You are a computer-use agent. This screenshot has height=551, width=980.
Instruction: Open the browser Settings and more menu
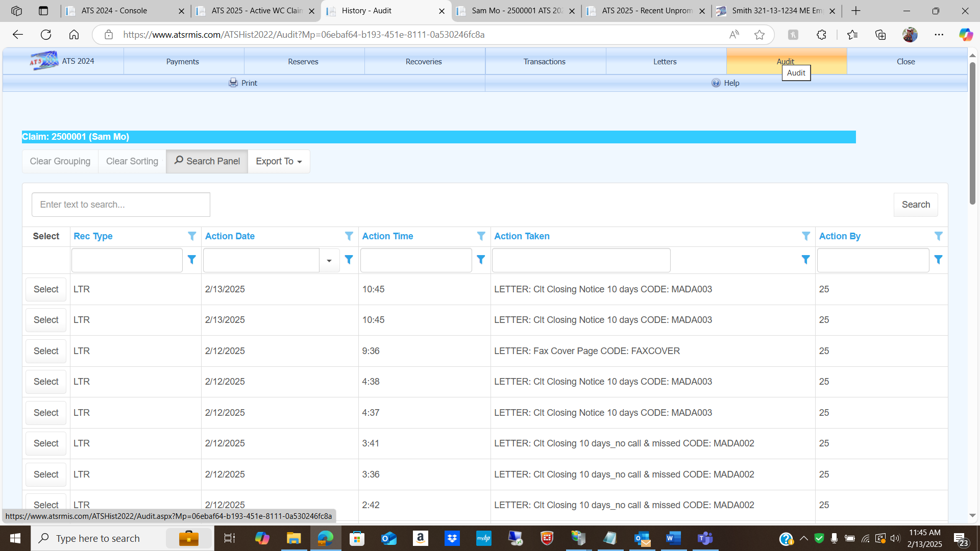pyautogui.click(x=939, y=35)
